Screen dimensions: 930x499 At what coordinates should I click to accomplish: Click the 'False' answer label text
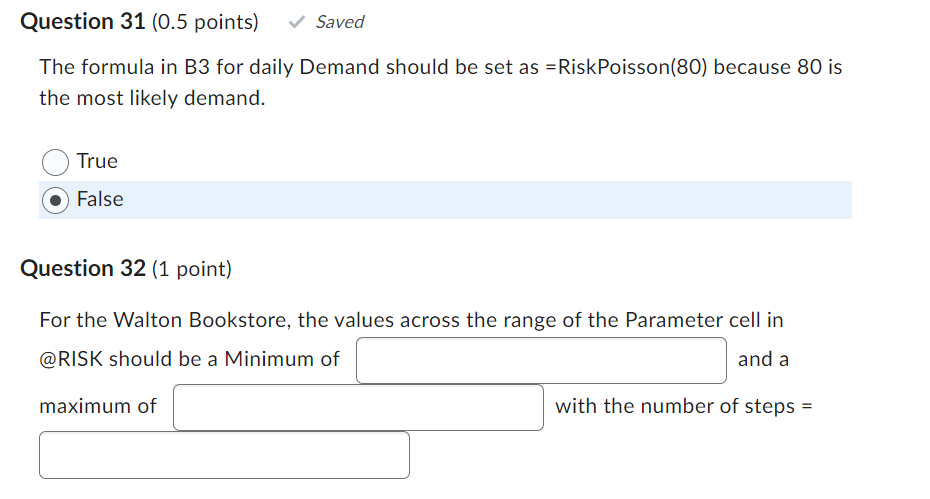pos(100,199)
